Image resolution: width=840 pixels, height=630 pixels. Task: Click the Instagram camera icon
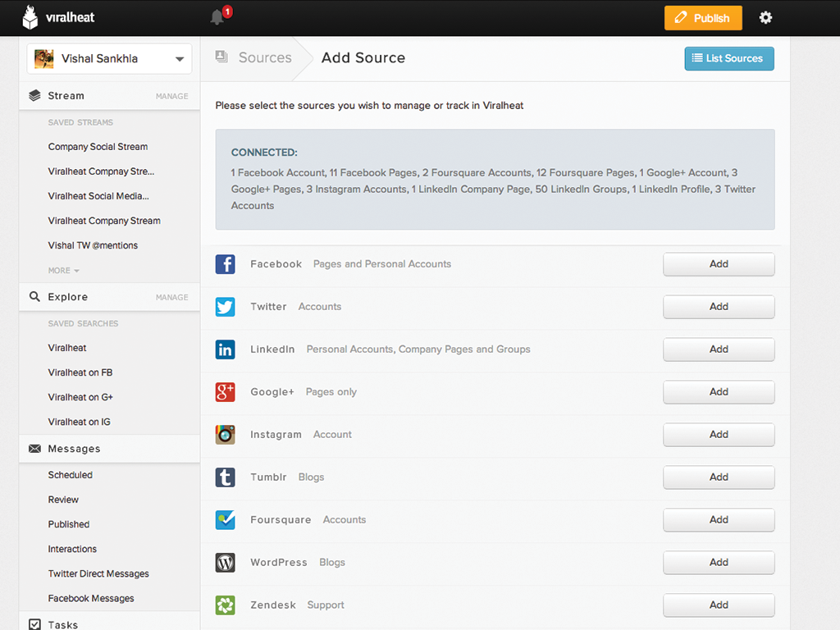(225, 435)
